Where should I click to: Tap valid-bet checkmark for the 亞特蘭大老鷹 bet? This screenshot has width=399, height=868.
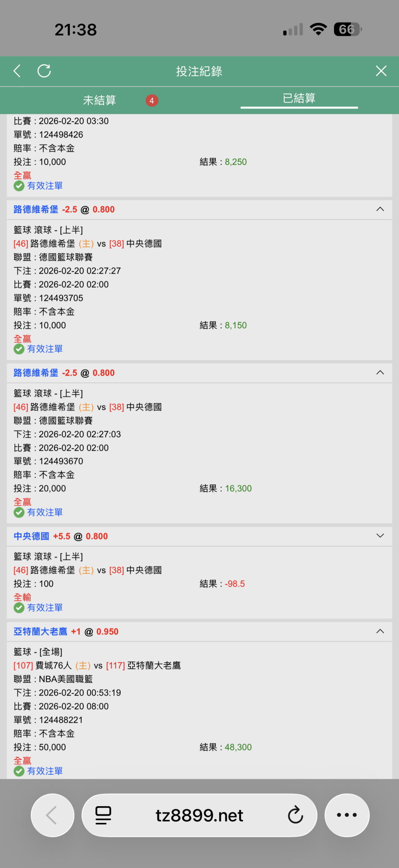pos(19,771)
